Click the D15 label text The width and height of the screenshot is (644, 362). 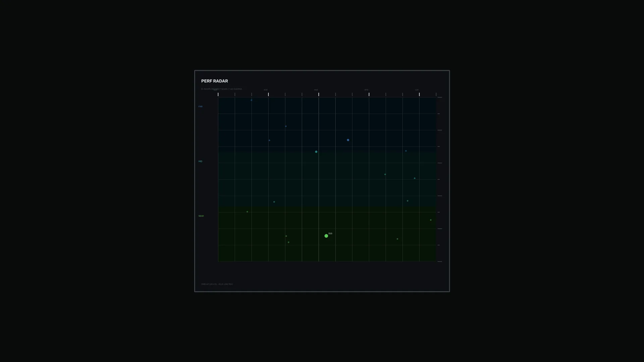tap(330, 234)
